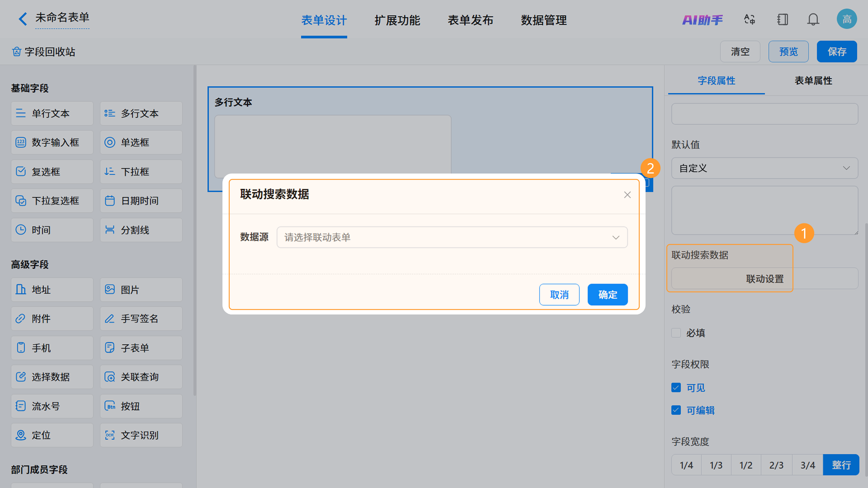Enable the 必填 checkbox
The image size is (868, 488).
point(676,333)
